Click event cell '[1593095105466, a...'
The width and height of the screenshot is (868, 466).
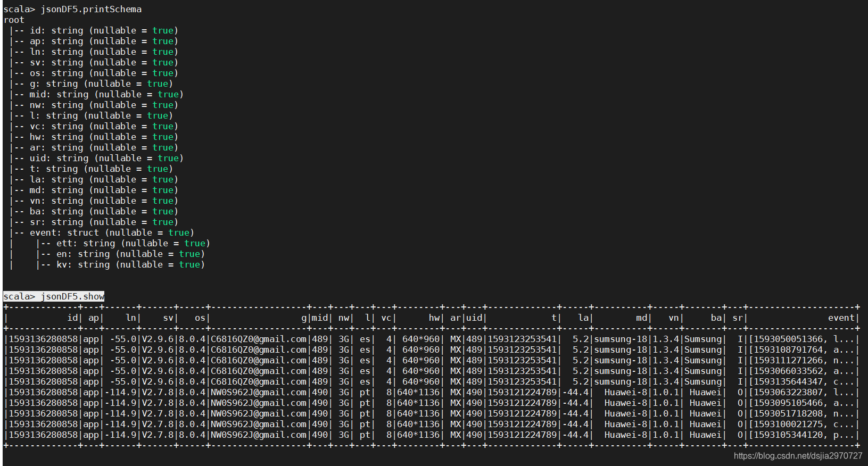tap(802, 403)
